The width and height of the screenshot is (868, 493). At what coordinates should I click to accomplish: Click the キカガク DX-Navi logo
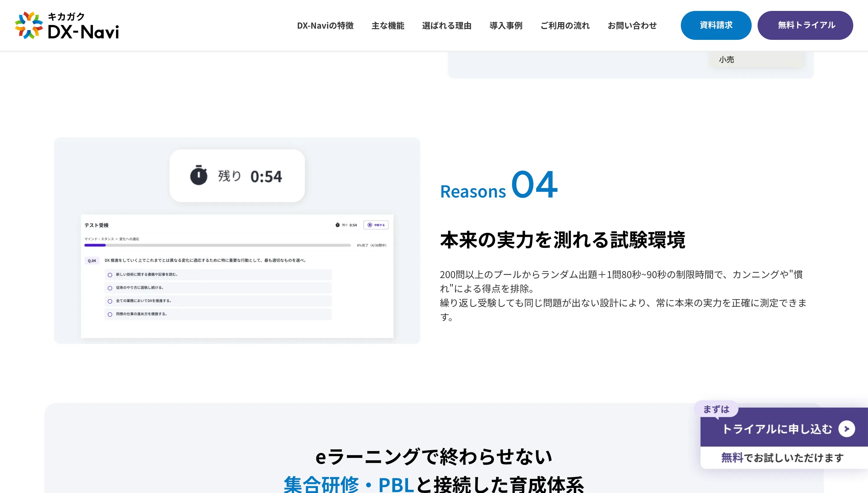(x=67, y=25)
